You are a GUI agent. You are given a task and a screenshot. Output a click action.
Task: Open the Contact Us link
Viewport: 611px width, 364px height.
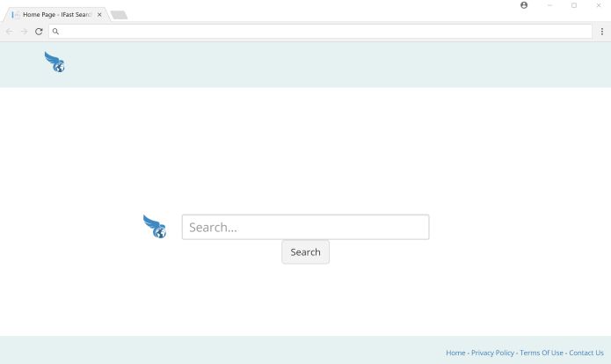[586, 353]
